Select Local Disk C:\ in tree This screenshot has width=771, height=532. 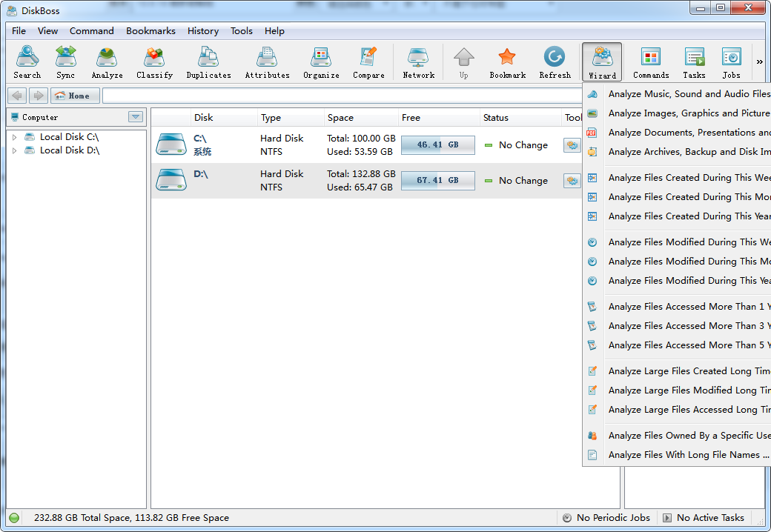coord(70,137)
